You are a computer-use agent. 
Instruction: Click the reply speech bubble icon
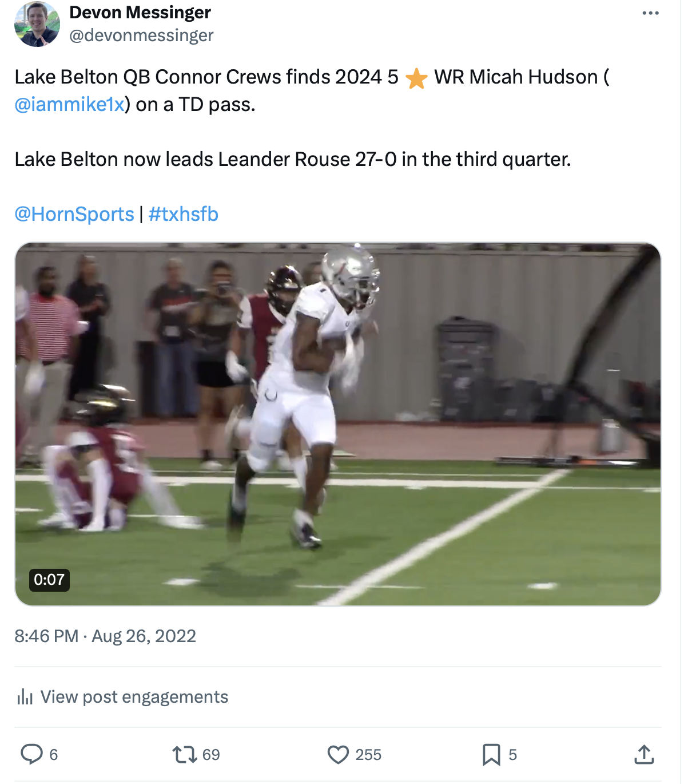click(x=31, y=754)
